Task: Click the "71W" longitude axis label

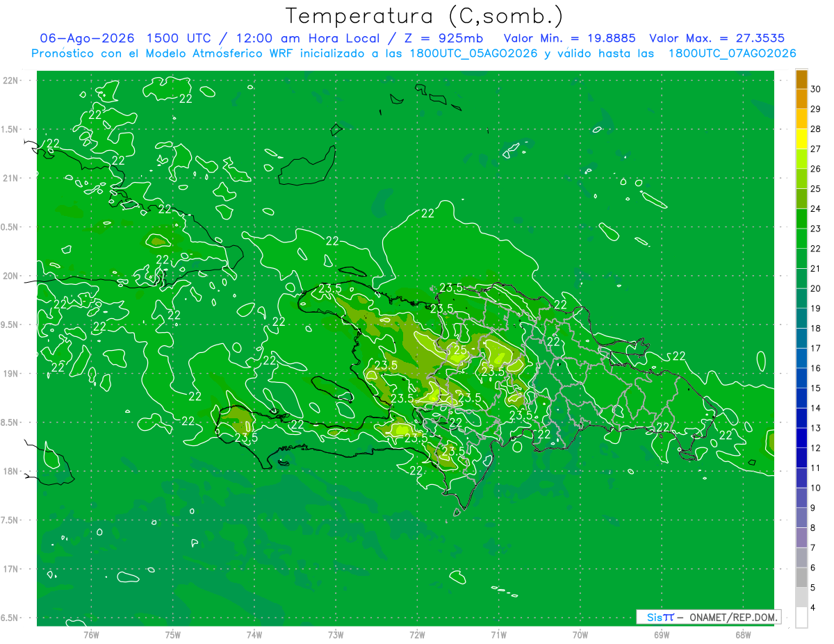Action: [x=498, y=635]
